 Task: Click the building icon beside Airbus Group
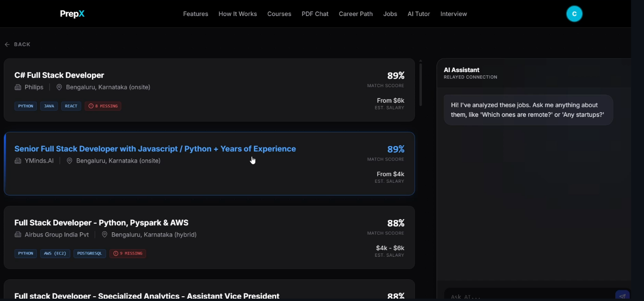(x=18, y=235)
